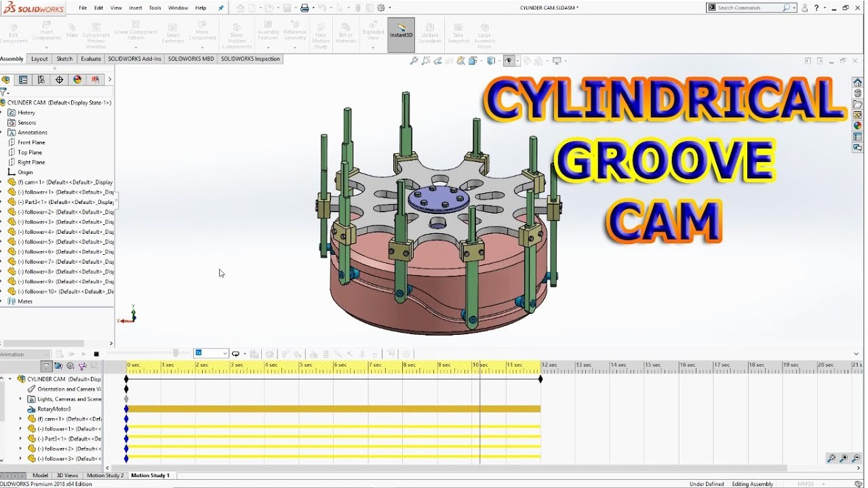
Task: Open the 3D Views tab
Action: (67, 476)
